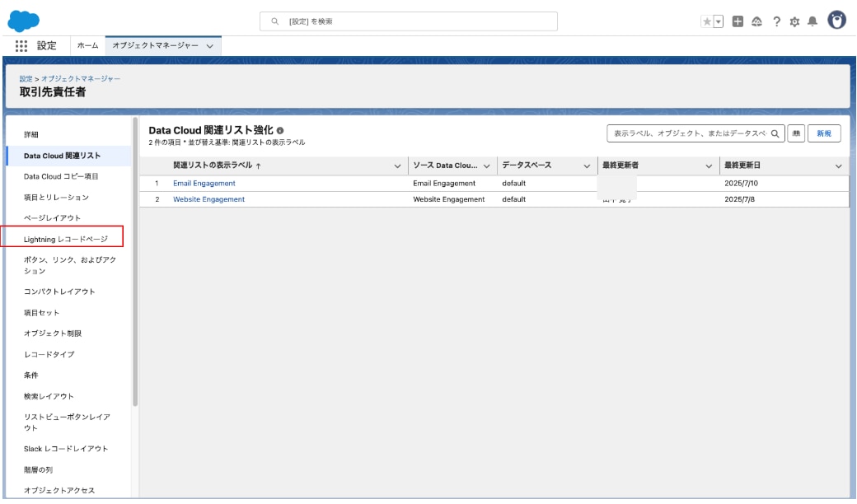
Task: Open データスペース column dropdown menu
Action: coord(587,166)
